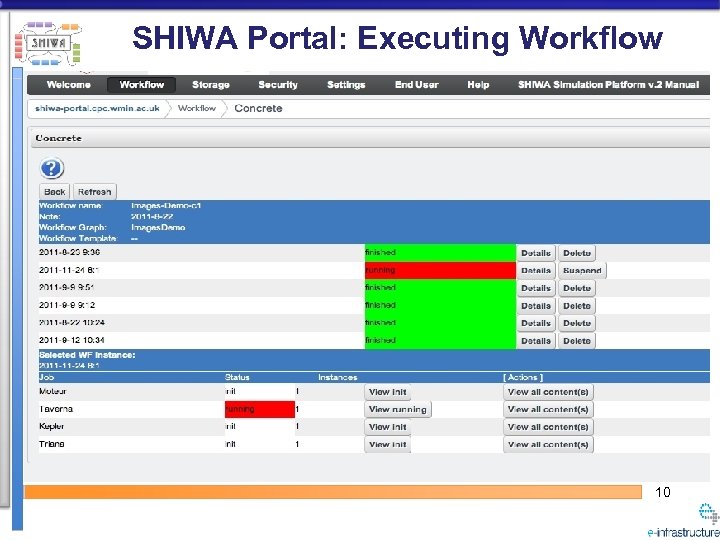Open the Workflow menu
Image resolution: width=720 pixels, height=540 pixels.
(141, 84)
